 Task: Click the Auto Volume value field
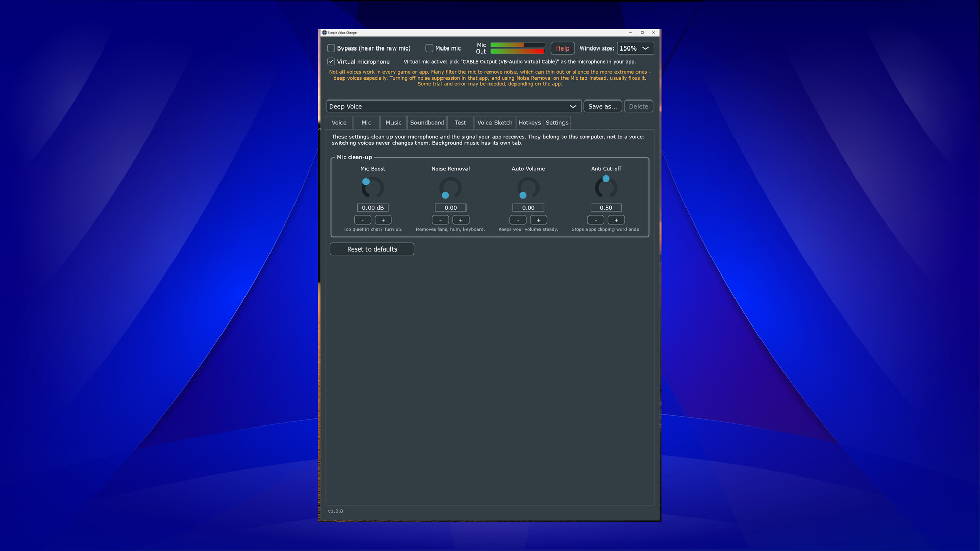click(x=528, y=208)
